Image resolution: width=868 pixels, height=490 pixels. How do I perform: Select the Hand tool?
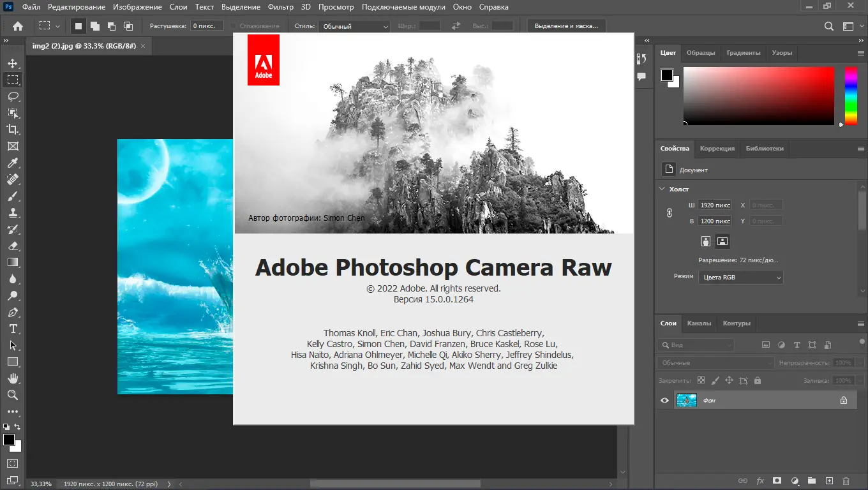coord(13,378)
